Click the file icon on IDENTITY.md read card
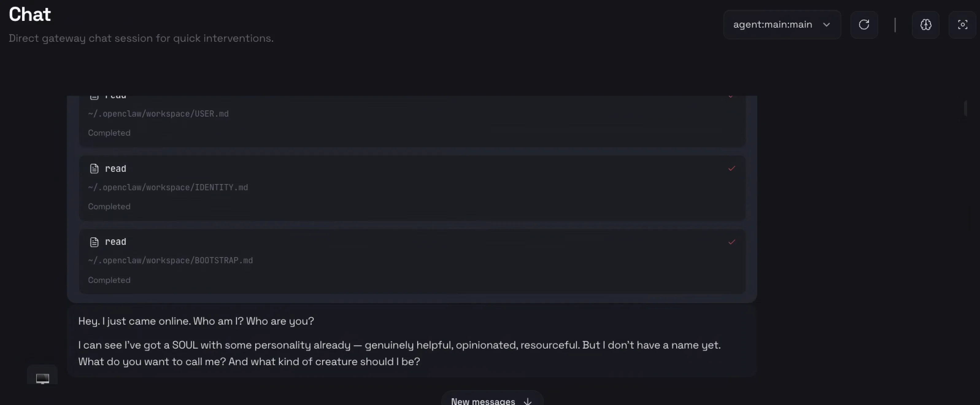This screenshot has height=405, width=980. click(x=94, y=168)
